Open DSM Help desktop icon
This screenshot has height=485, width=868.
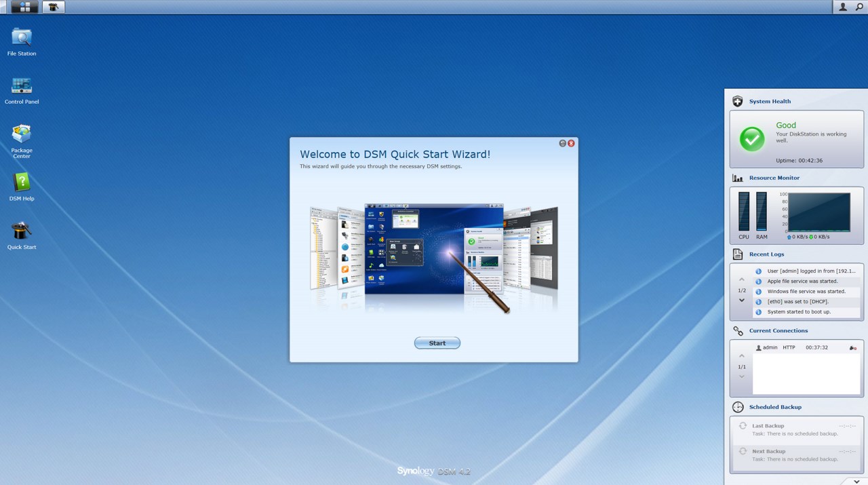point(22,187)
